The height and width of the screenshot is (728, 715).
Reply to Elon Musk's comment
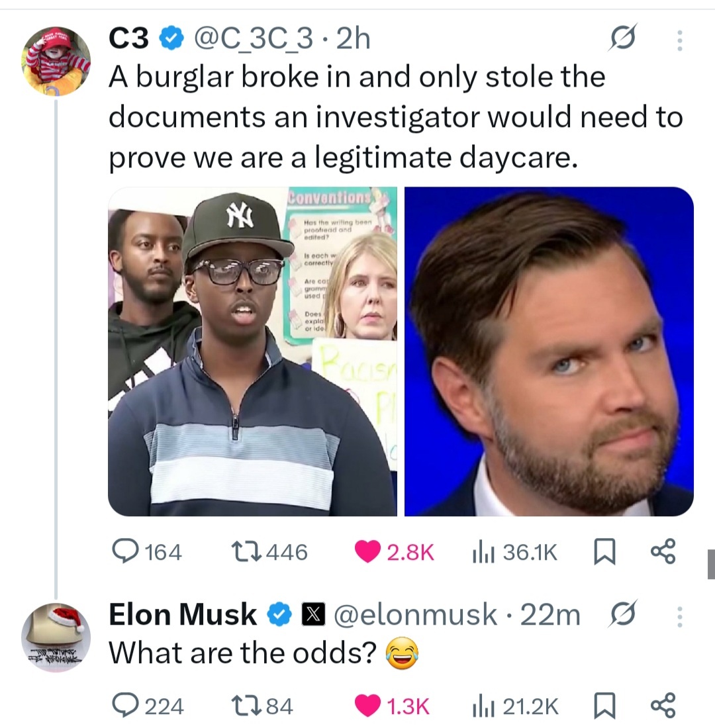coord(123,707)
